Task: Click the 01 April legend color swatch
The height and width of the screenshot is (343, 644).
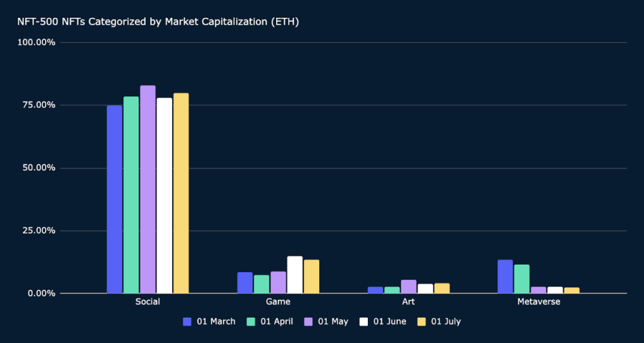Action: click(251, 321)
